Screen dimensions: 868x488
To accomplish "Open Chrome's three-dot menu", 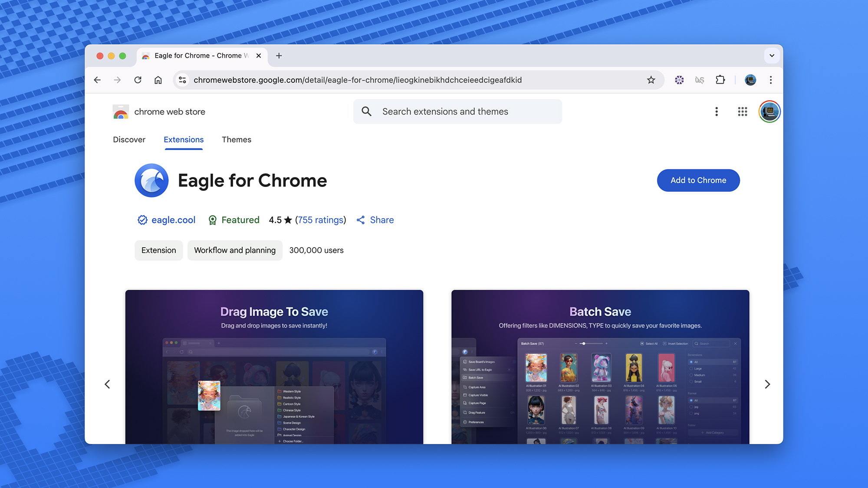I will point(771,80).
